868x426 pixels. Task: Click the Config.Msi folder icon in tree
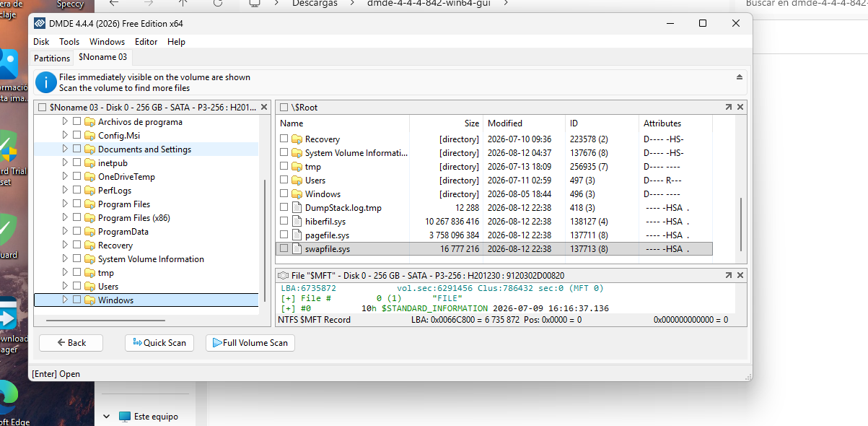tap(89, 136)
